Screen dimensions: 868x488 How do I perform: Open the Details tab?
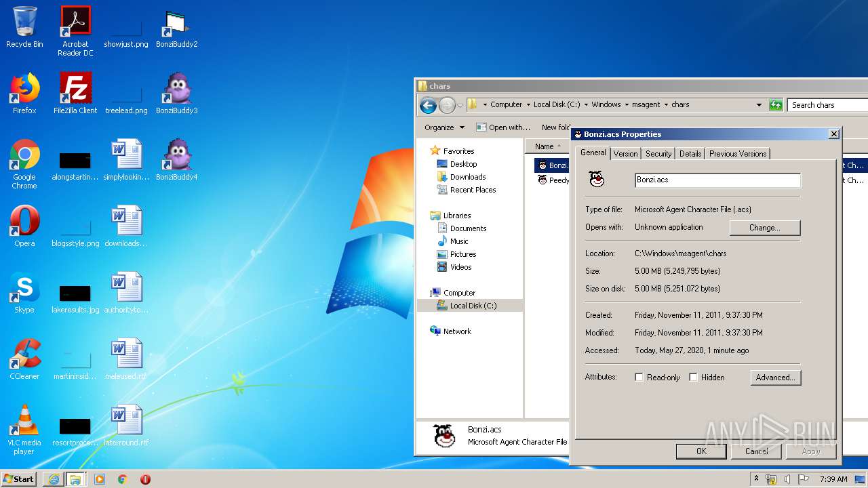[x=690, y=154]
